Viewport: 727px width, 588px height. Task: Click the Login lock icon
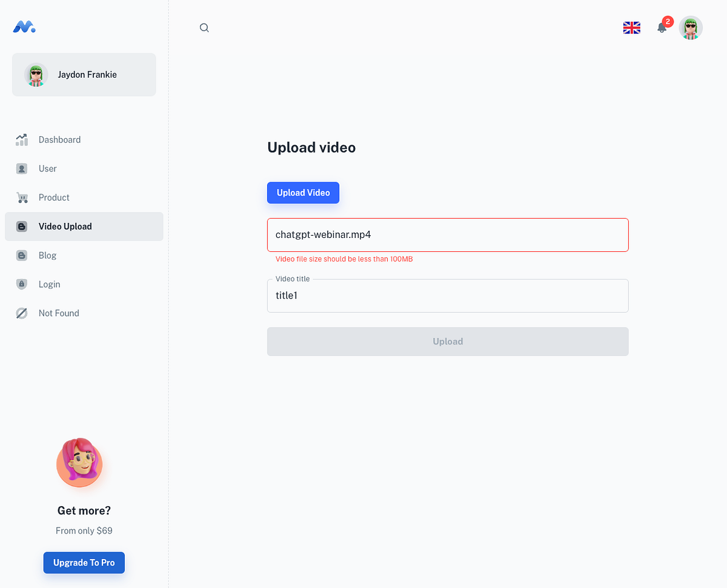[21, 284]
